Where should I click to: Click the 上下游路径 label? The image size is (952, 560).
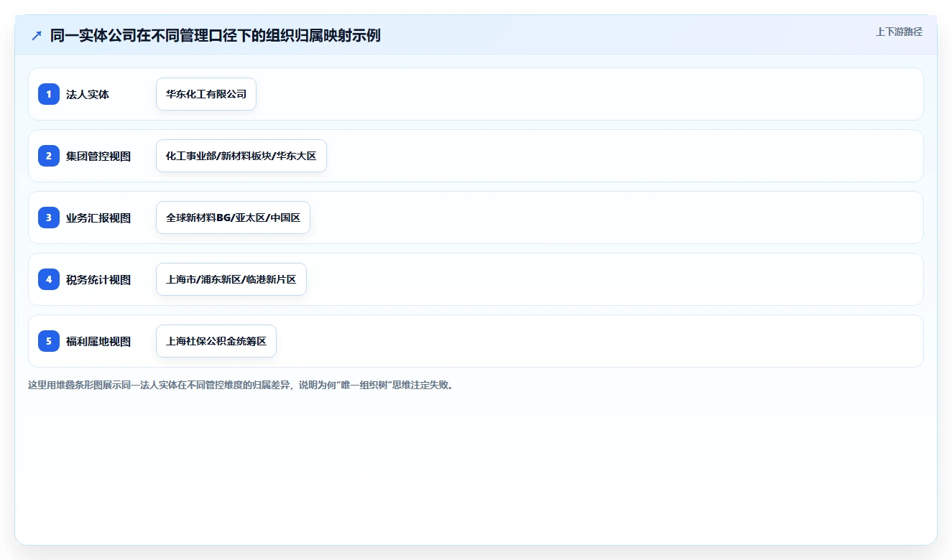pyautogui.click(x=899, y=32)
